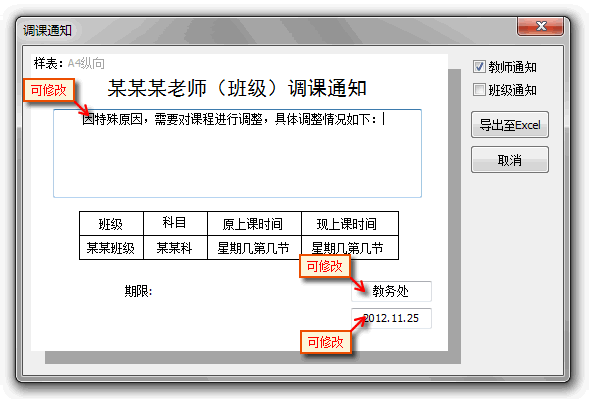The height and width of the screenshot is (399, 589).
Task: Click the 导出至Excel button
Action: [510, 125]
